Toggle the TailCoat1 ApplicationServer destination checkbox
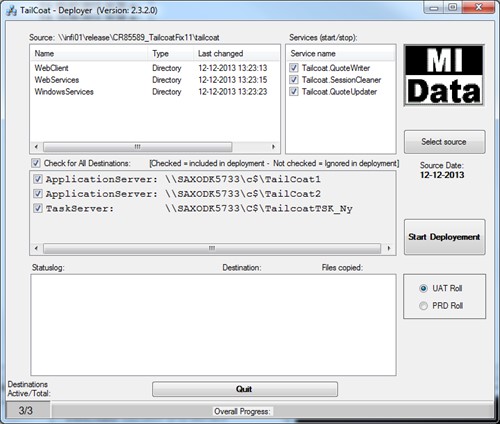500x424 pixels. coord(38,179)
